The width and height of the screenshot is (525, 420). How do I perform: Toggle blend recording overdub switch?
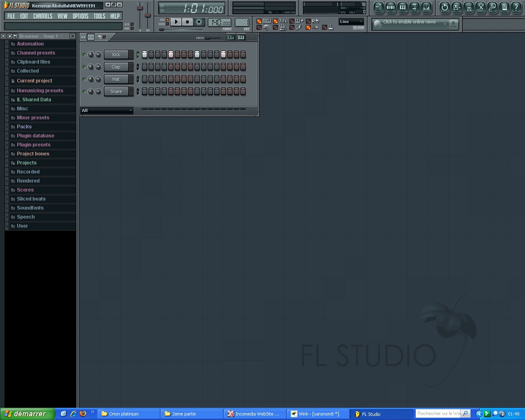pyautogui.click(x=292, y=21)
